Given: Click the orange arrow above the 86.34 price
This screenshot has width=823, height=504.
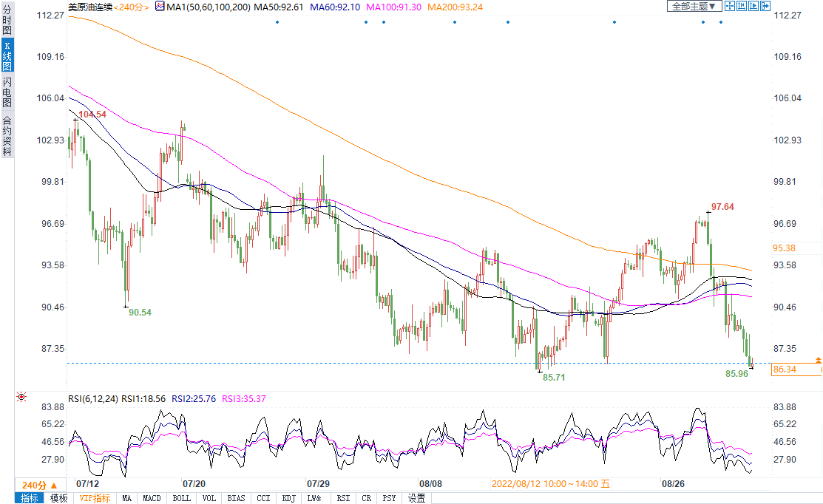Looking at the screenshot, I should pos(818,359).
